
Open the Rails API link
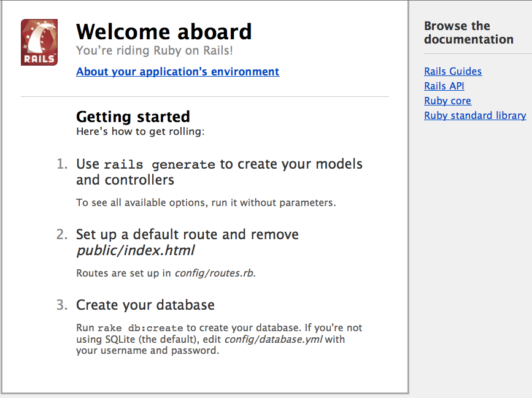[444, 86]
